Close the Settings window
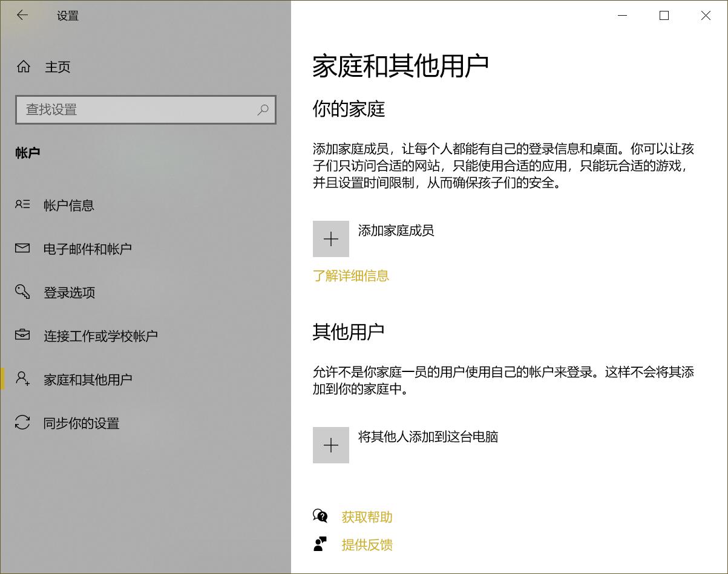Viewport: 728px width, 574px height. (706, 16)
